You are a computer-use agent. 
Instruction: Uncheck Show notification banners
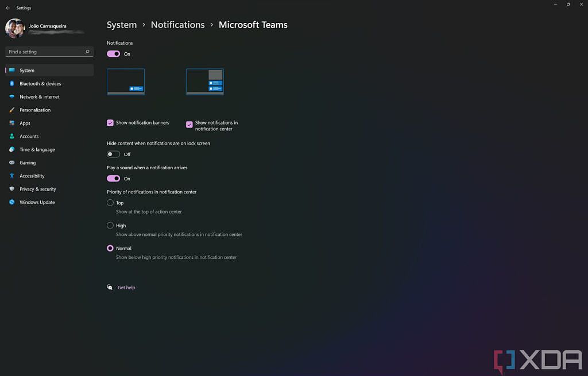(x=110, y=122)
